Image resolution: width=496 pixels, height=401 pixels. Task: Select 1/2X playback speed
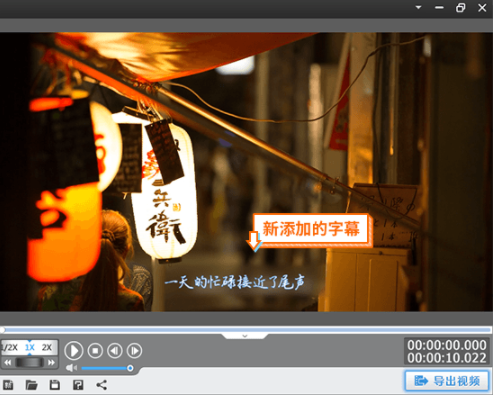[10, 347]
